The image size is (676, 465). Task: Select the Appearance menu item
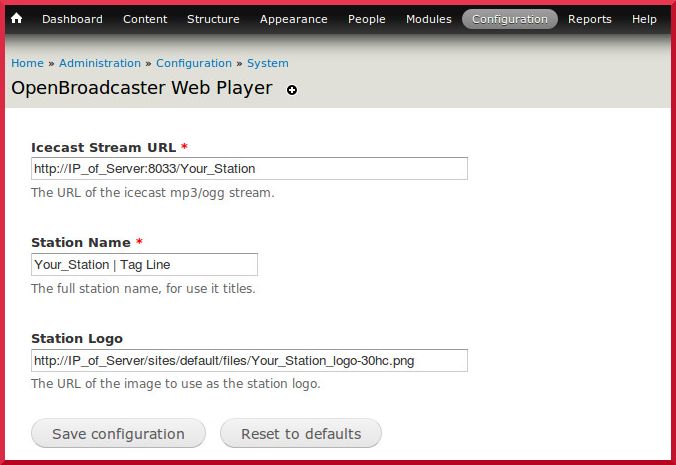pos(294,19)
